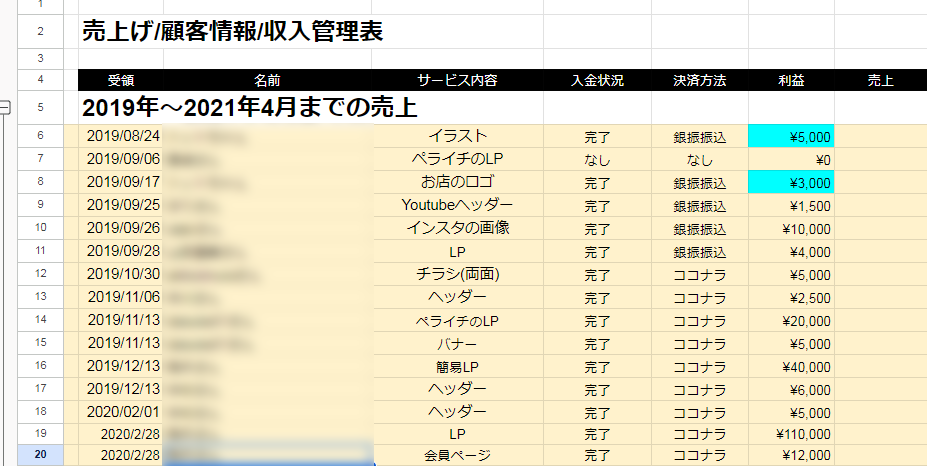
Task: Select the ペライチのLP cell in row 7
Action: (457, 159)
